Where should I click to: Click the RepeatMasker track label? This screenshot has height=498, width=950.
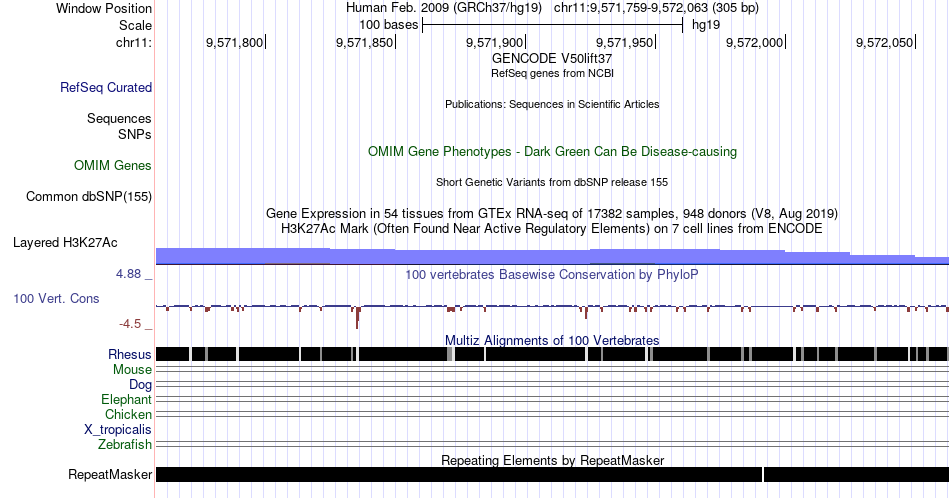[110, 474]
